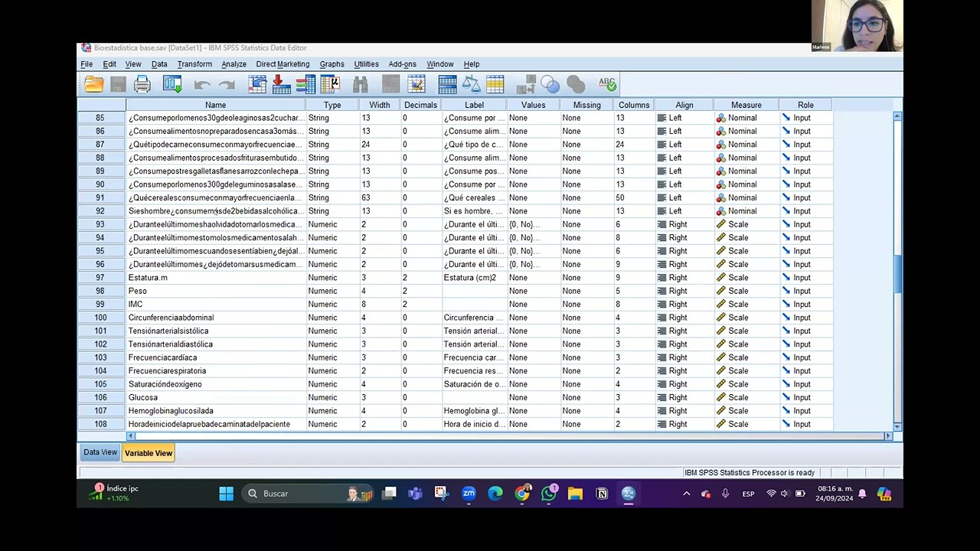
Task: Print the dataset with the printer icon
Action: point(142,84)
